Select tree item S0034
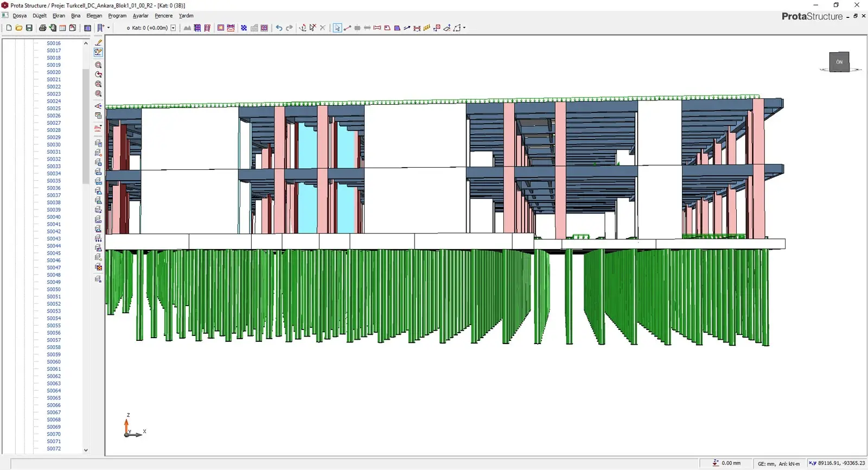The image size is (868, 470). [54, 174]
